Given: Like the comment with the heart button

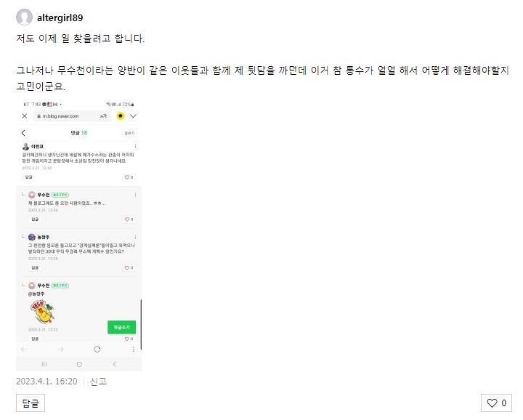Looking at the screenshot, I should click(496, 403).
